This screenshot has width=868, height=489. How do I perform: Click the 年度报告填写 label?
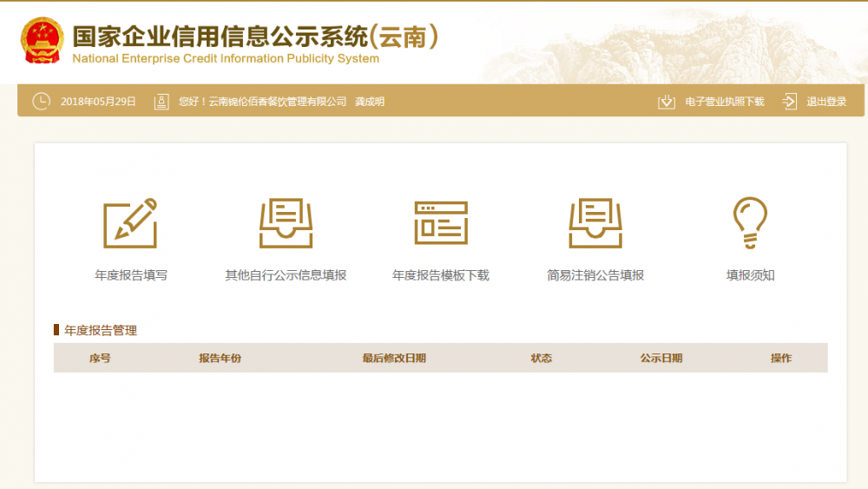(x=131, y=275)
